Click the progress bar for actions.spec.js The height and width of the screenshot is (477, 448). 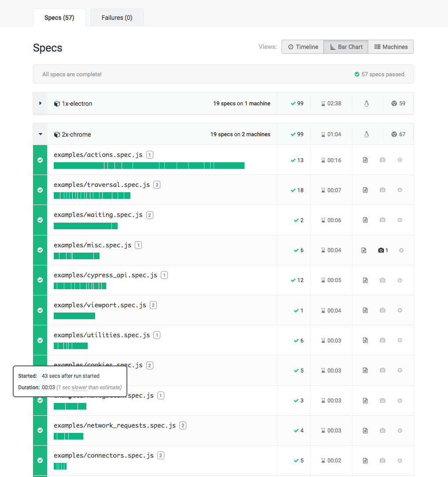pos(148,165)
